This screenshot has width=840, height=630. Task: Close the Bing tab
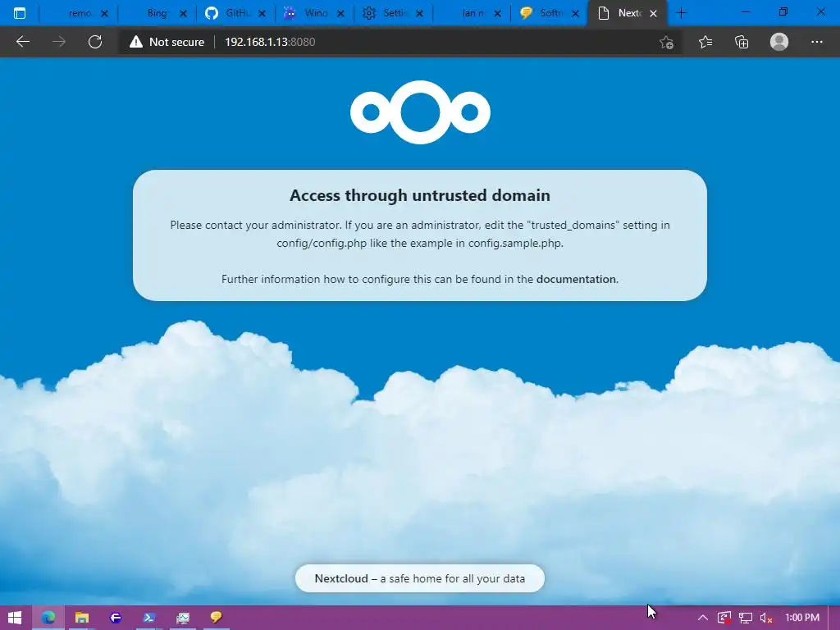coord(183,14)
